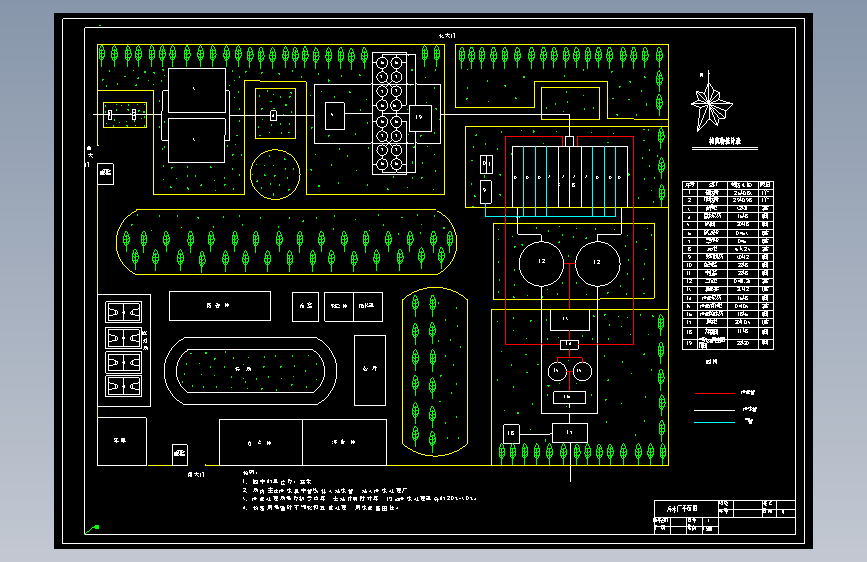Click the vertical oval tree garden

tap(435, 372)
